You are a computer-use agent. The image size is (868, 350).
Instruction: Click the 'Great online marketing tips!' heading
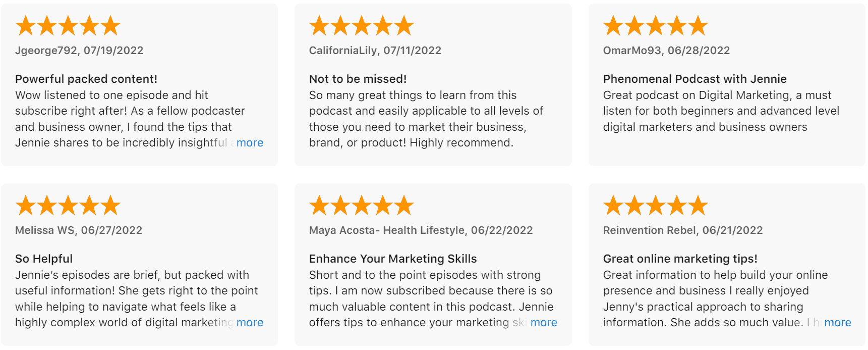(680, 259)
